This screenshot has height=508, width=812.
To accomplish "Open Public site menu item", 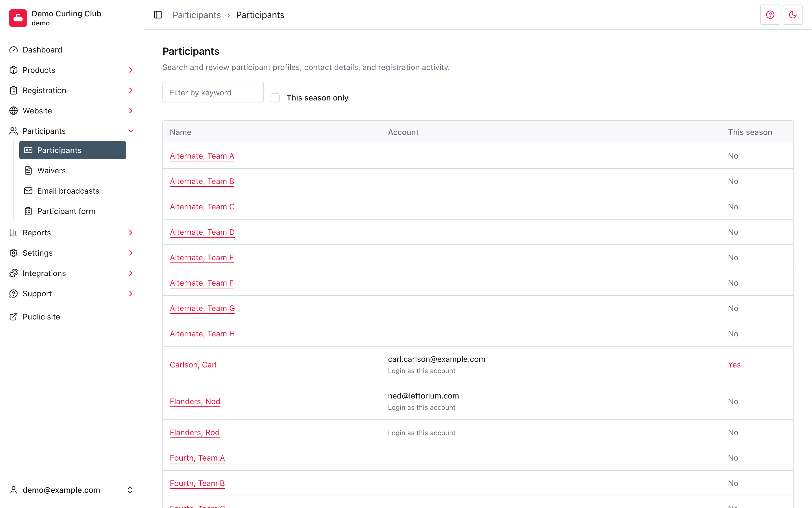I will pyautogui.click(x=72, y=316).
